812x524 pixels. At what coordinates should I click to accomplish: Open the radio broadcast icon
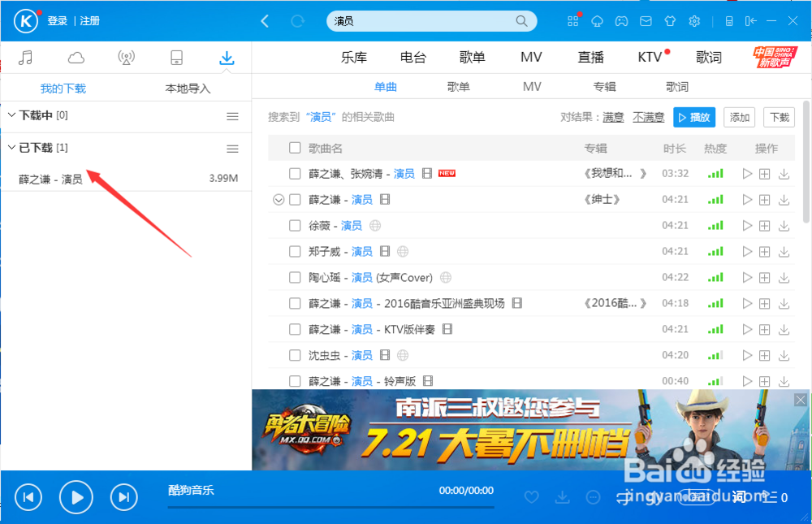(126, 57)
